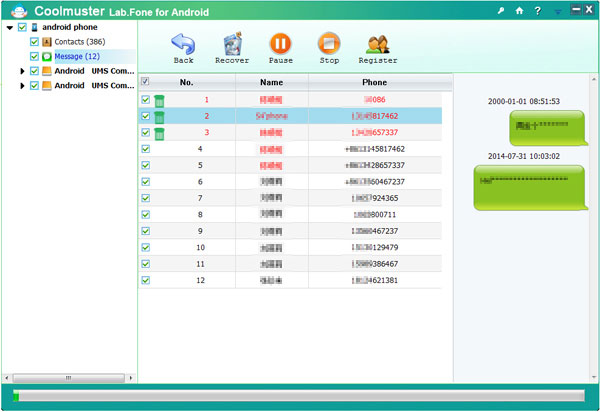Click deleted-message trash icon in row 1

tap(159, 100)
